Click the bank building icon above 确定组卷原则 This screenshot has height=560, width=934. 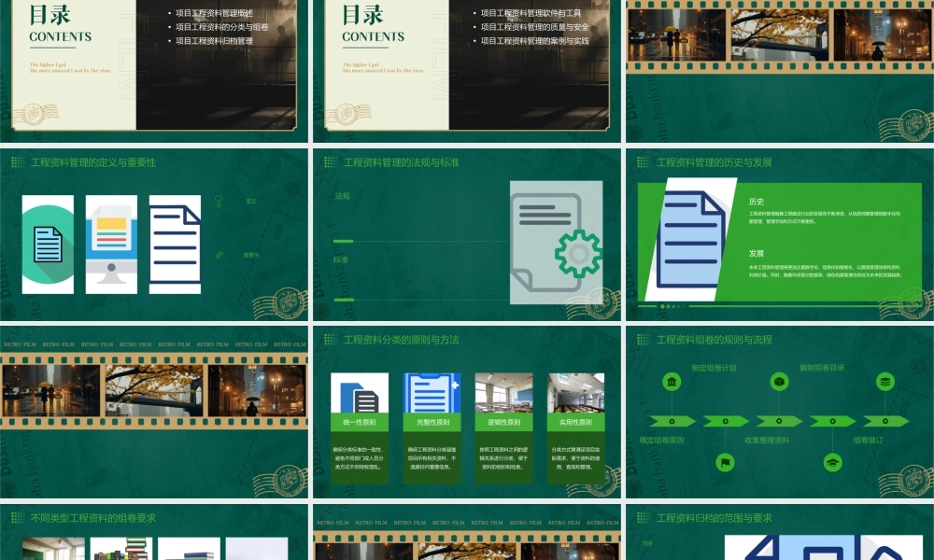[x=672, y=382]
